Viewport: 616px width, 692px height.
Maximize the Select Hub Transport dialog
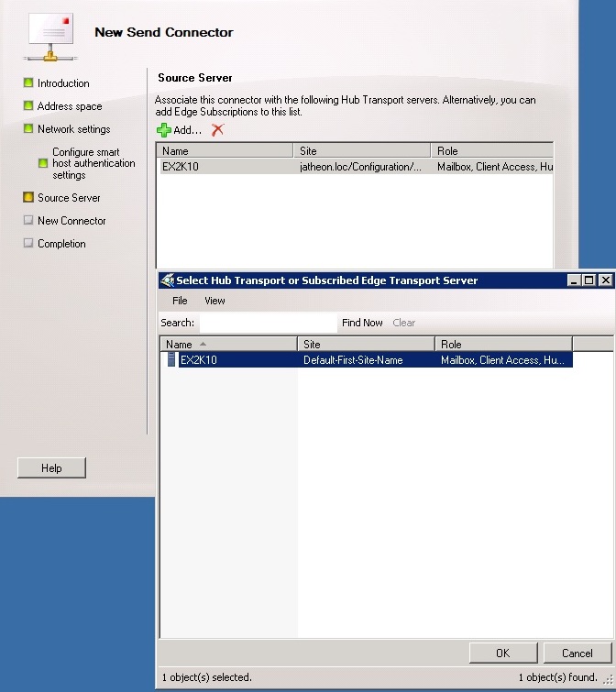pos(589,280)
